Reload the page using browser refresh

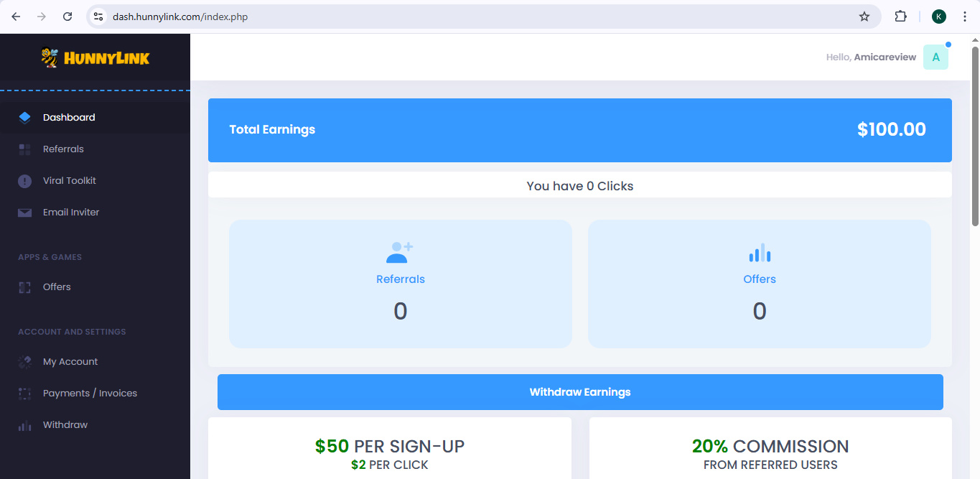pos(67,17)
